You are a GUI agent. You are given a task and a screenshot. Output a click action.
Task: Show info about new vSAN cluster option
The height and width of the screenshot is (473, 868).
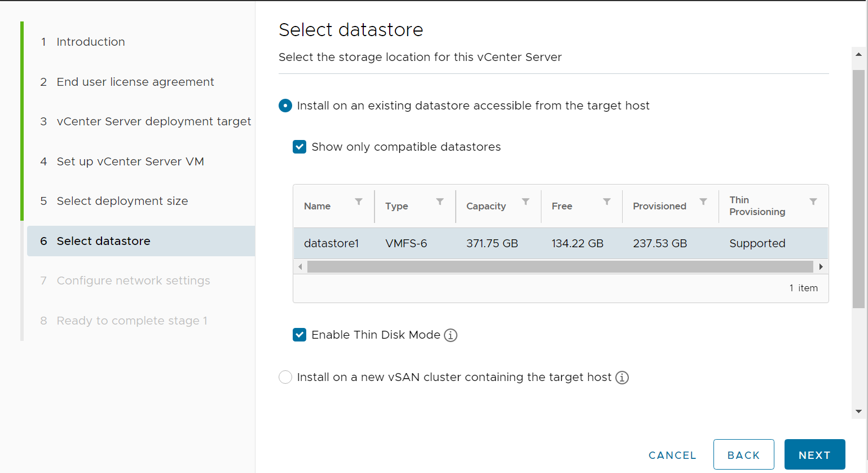(x=622, y=378)
